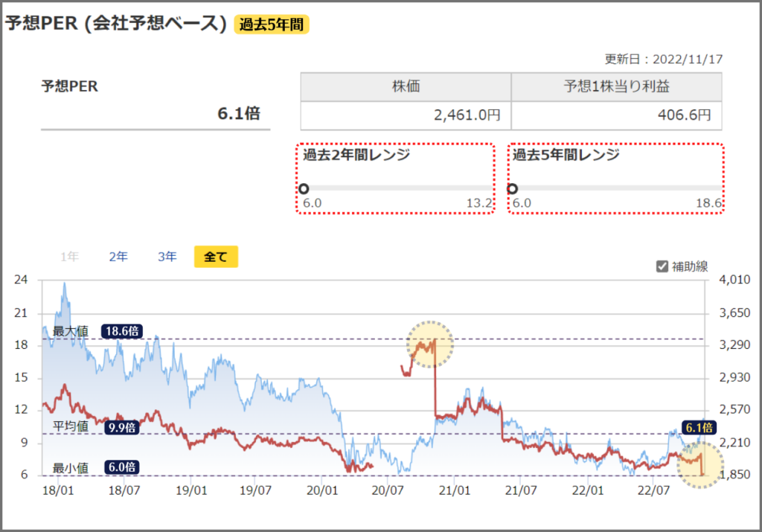
Task: Click the current 6.1倍 chart label
Action: click(699, 428)
